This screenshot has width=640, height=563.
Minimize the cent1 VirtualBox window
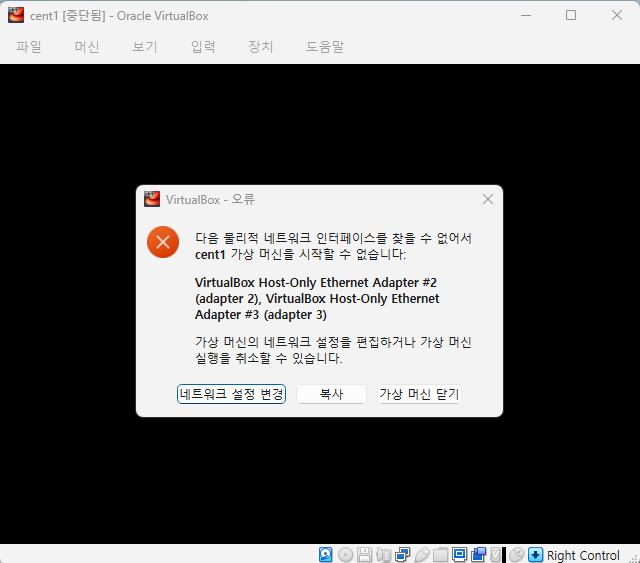pos(526,16)
